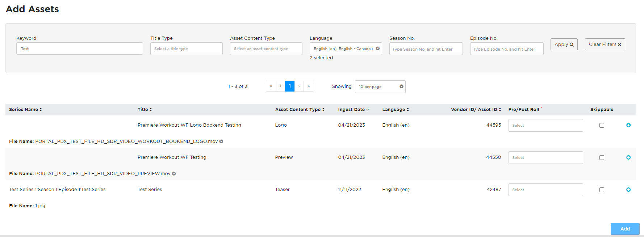Click plus icon for Premiere Workout WF Testing row
644x237 pixels.
pos(628,157)
